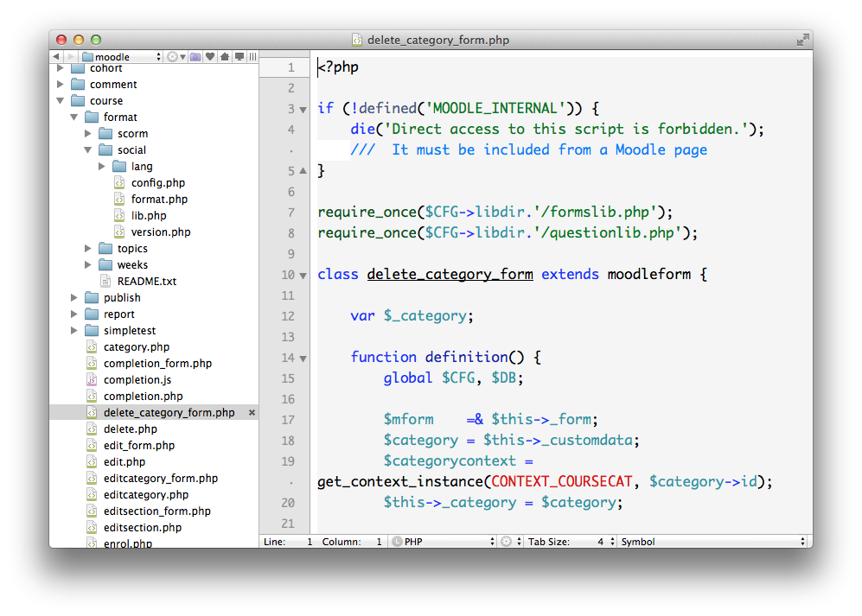Open completion.php in the file browser
The width and height of the screenshot is (862, 616).
pyautogui.click(x=143, y=397)
